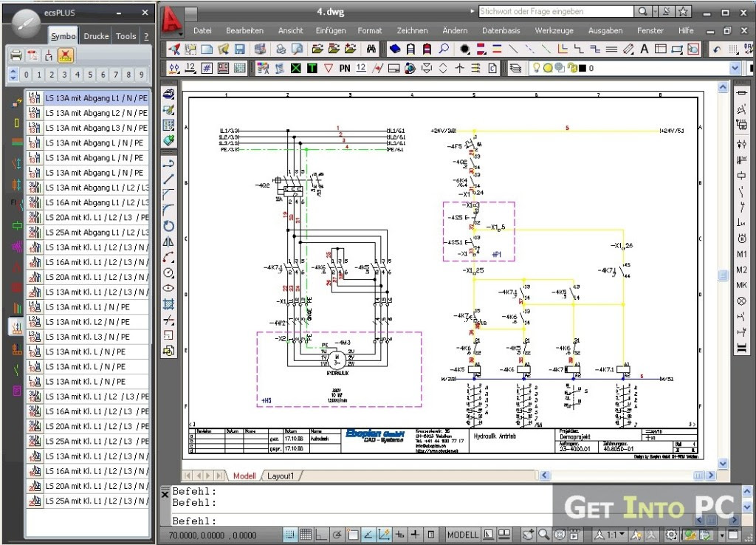Switch to the Layout1 tab
756x545 pixels.
[x=281, y=476]
